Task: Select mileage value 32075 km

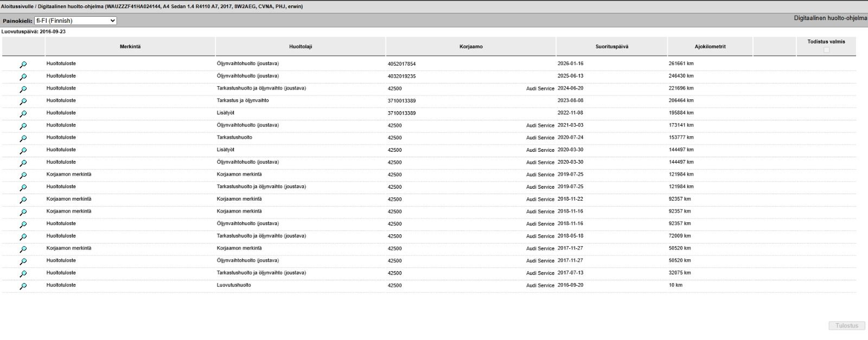Action: pos(680,273)
